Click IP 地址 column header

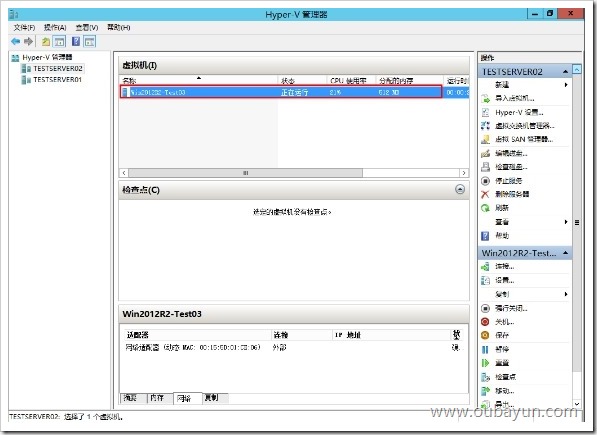[x=391, y=335]
